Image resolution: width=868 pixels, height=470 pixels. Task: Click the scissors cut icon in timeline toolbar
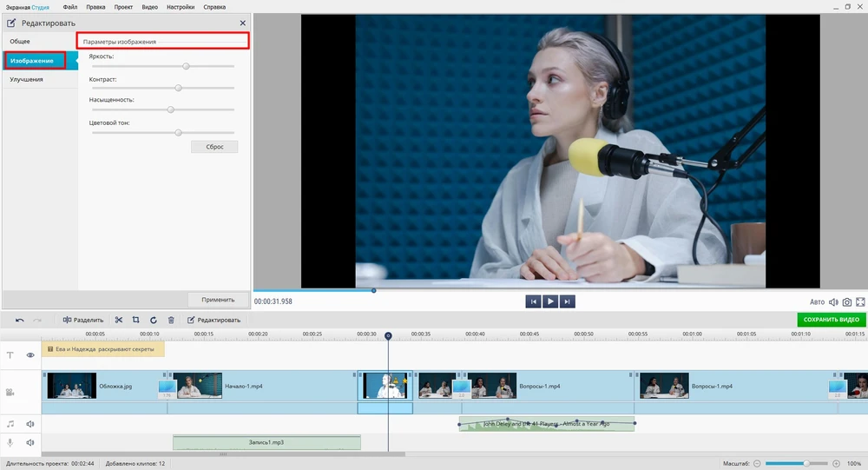[x=119, y=320]
